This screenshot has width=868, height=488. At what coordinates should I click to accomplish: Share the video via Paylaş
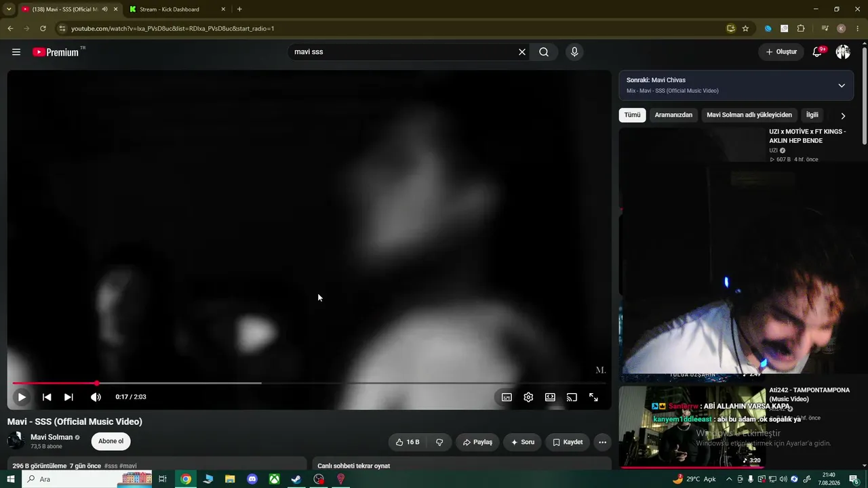tap(477, 442)
